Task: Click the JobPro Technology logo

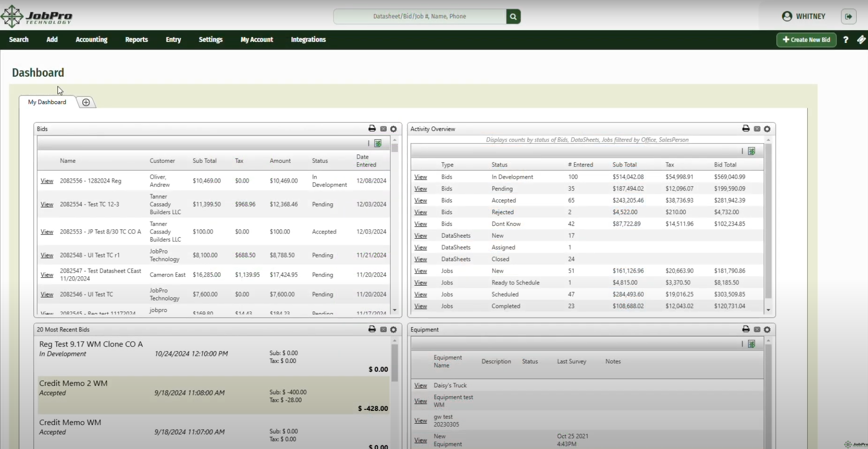Action: (37, 16)
